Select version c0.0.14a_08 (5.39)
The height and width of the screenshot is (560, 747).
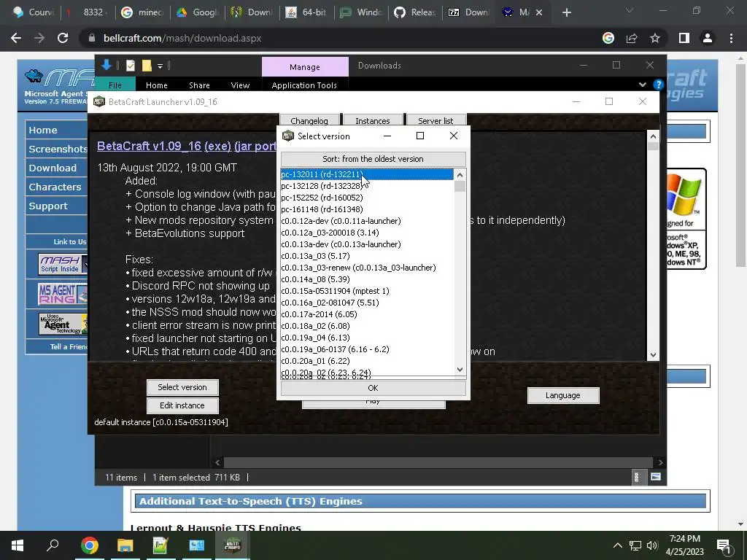tap(367, 279)
